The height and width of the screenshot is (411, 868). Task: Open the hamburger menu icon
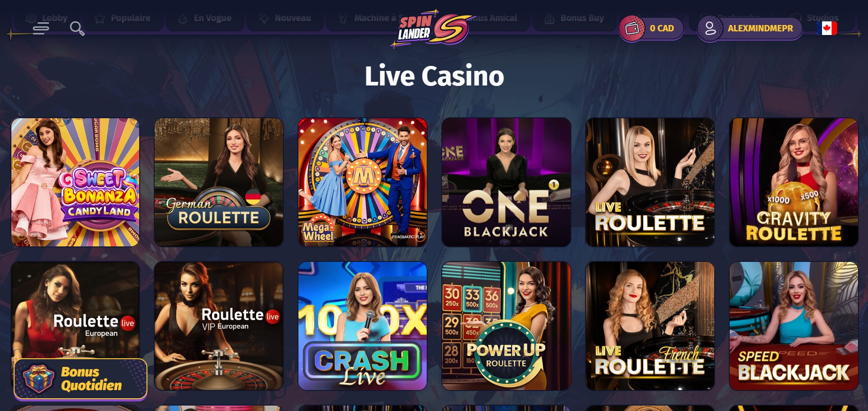click(41, 28)
